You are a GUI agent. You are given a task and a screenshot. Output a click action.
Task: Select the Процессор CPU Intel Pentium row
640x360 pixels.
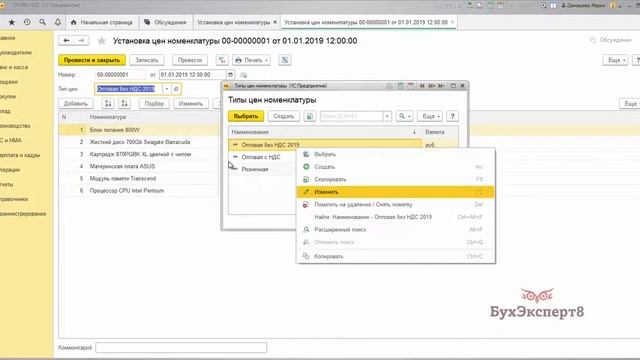pos(139,191)
